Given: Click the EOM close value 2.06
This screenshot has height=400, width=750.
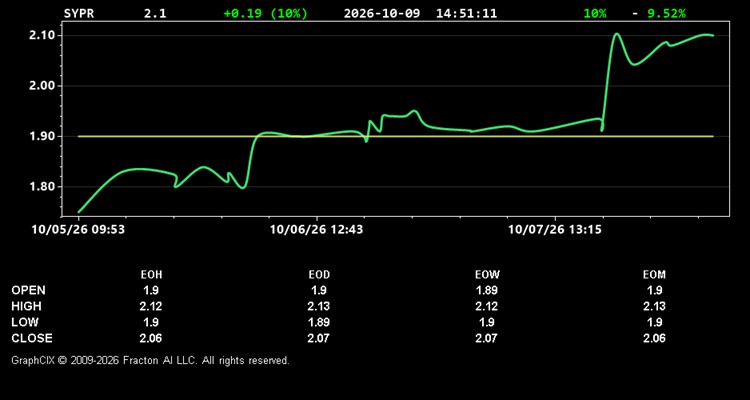Looking at the screenshot, I should (655, 338).
